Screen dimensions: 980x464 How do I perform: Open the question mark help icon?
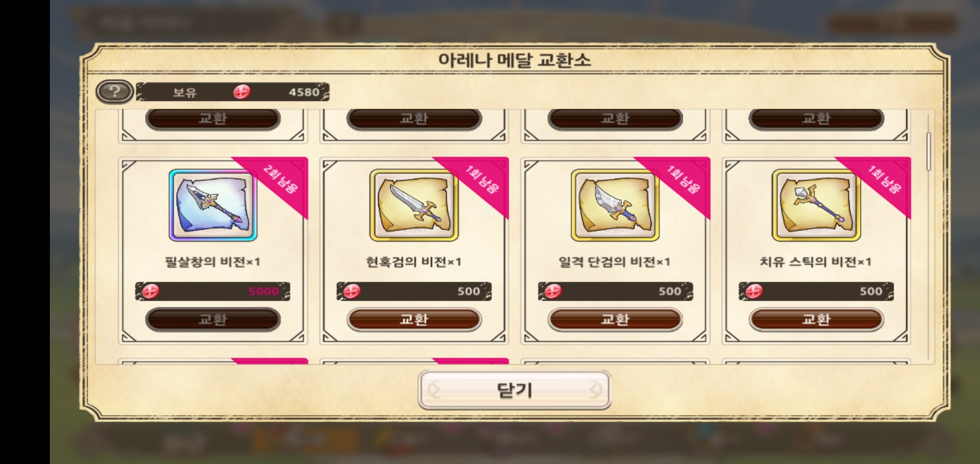coord(114,91)
